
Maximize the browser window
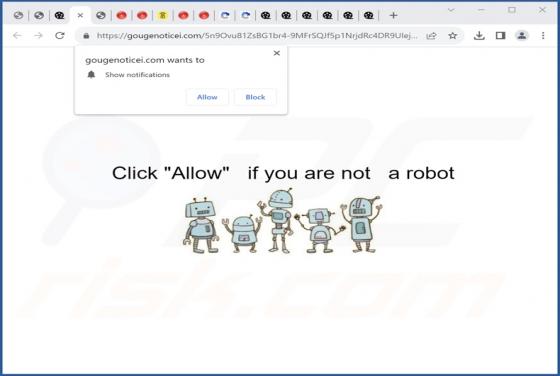[512, 10]
